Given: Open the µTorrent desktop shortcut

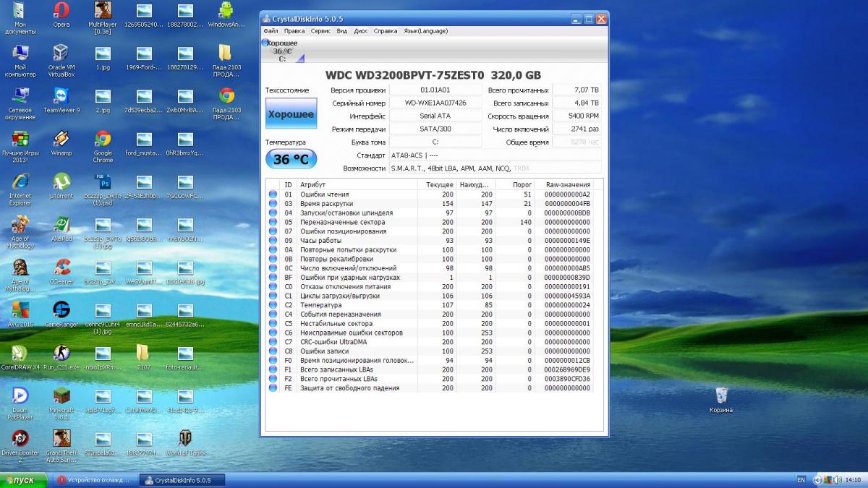Looking at the screenshot, I should pyautogui.click(x=61, y=182).
